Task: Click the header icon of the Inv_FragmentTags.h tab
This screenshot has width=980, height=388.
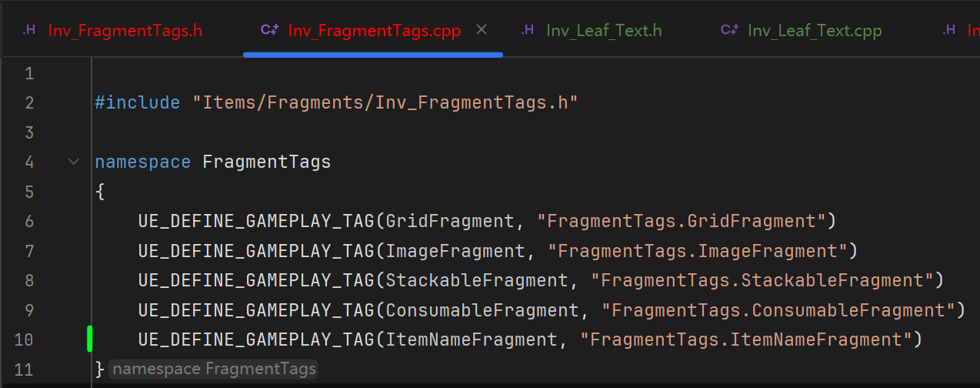Action: [29, 30]
